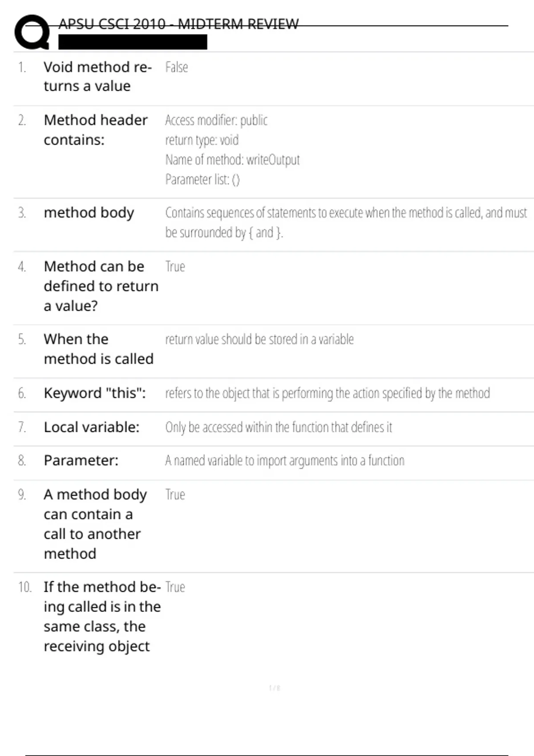The image size is (534, 756).
Task: Select the Keyword "this": term
Action: [95, 393]
